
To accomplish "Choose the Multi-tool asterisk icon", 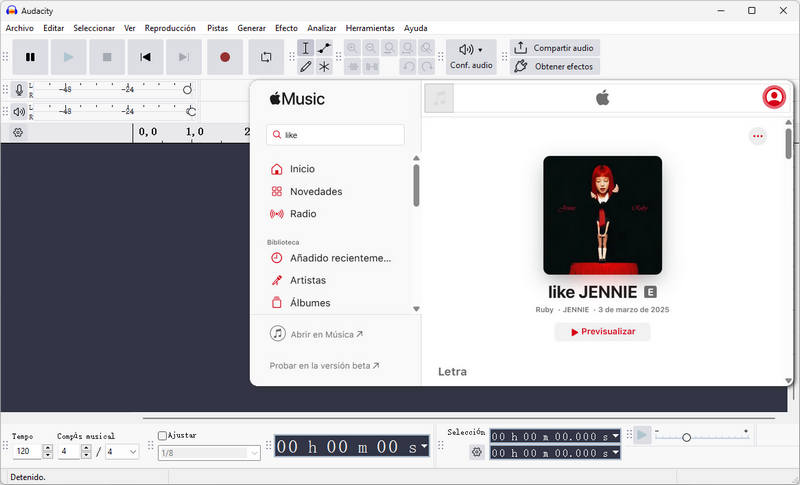I will point(324,67).
